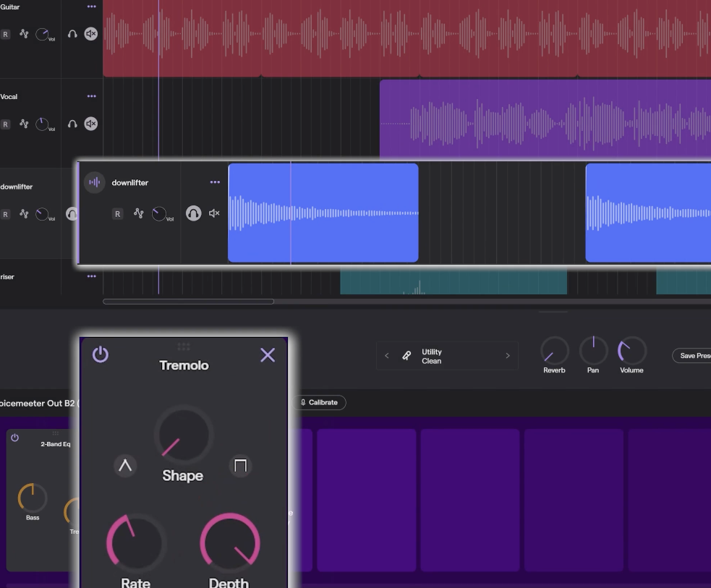Select the downlifter name in the enlarged header
Viewport: 711px width, 588px height.
130,183
